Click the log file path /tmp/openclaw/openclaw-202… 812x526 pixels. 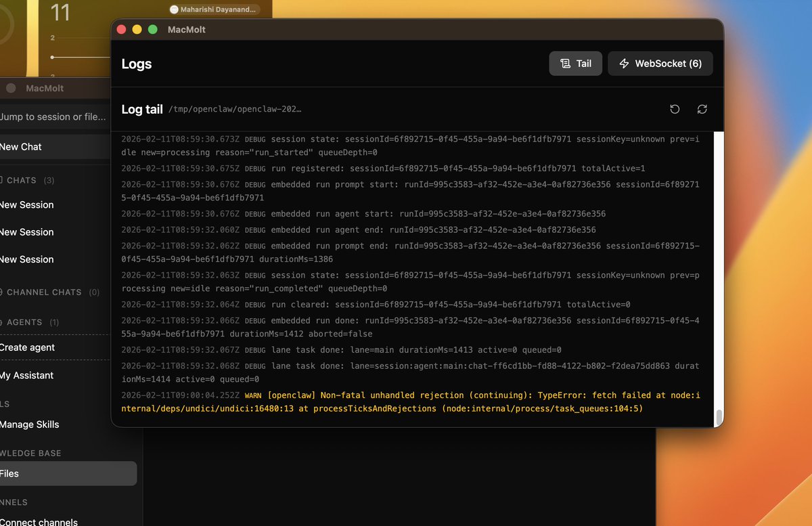coord(235,109)
